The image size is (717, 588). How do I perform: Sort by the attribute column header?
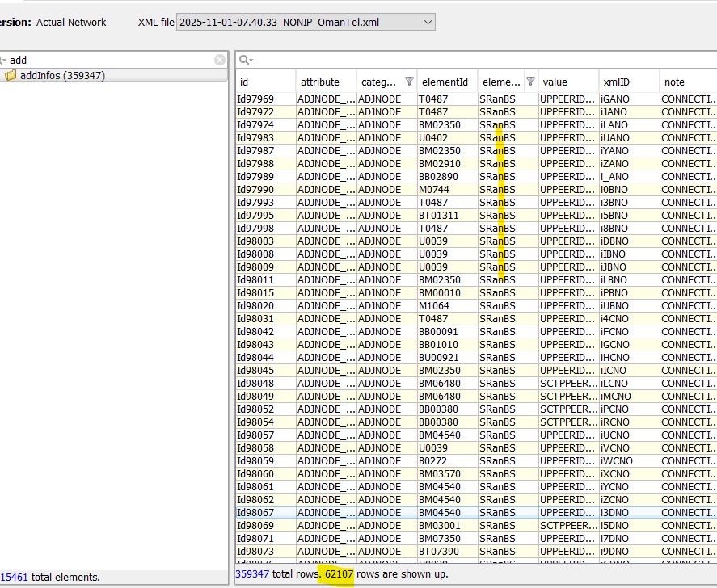coord(325,82)
